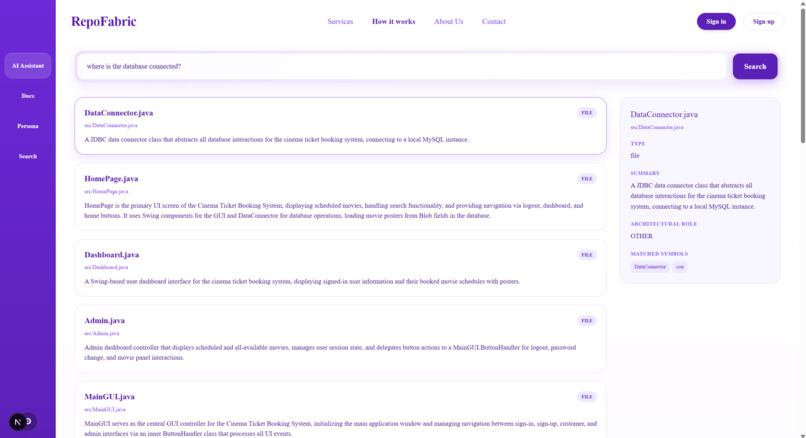This screenshot has width=806, height=438.
Task: Go to How it works page
Action: coord(393,22)
